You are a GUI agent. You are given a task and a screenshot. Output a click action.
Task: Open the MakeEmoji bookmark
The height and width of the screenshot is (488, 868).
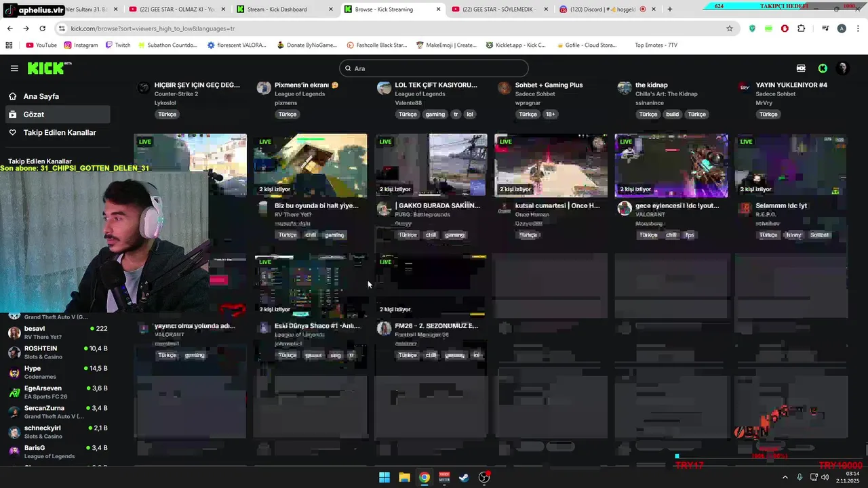(x=446, y=45)
